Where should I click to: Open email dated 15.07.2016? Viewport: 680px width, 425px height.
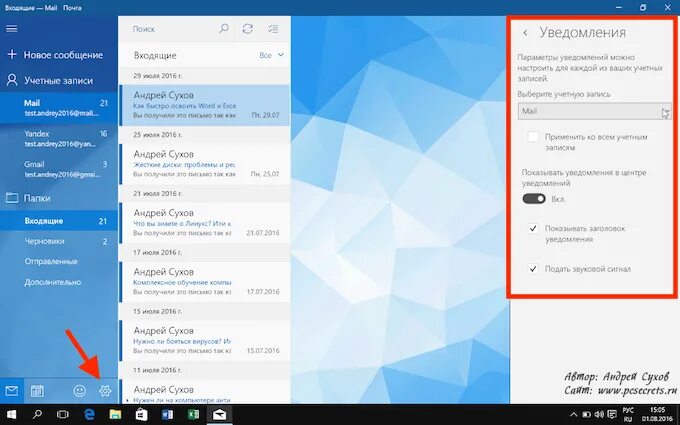tap(205, 341)
